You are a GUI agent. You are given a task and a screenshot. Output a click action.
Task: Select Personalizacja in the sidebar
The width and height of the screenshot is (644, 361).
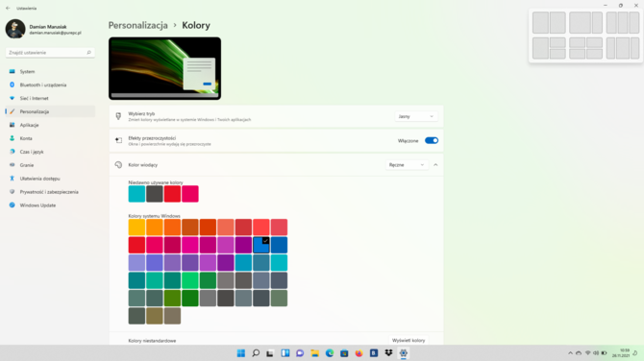coord(50,111)
